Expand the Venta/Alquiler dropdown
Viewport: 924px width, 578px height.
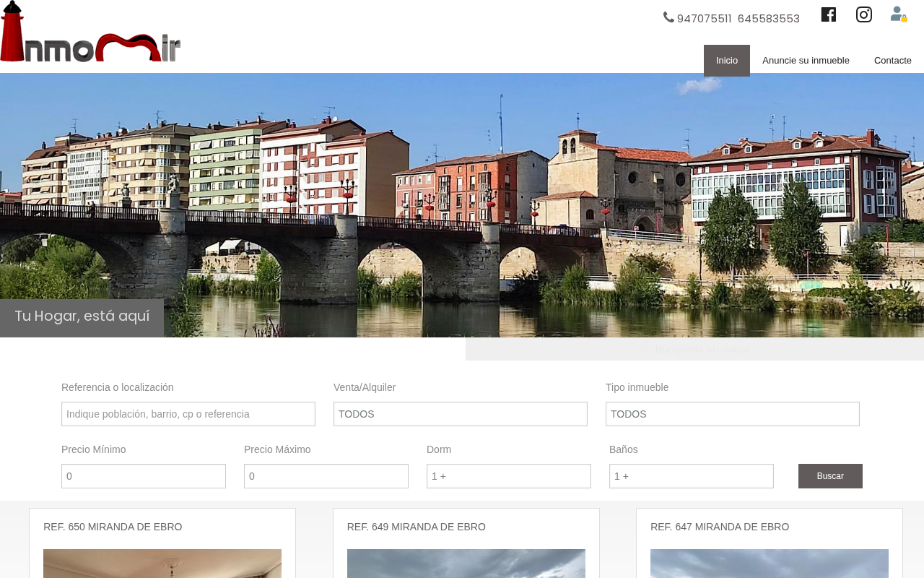point(461,414)
